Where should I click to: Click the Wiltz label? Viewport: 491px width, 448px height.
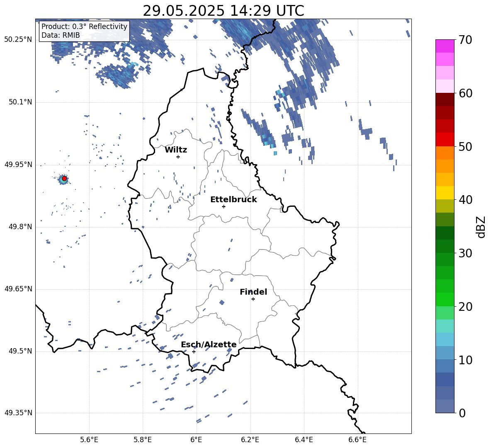176,150
